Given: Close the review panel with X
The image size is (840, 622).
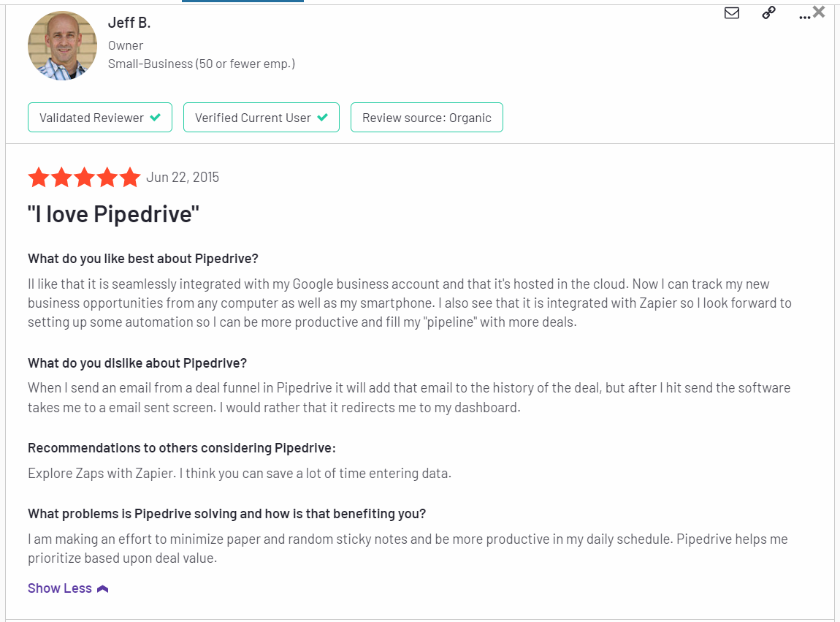Looking at the screenshot, I should point(819,12).
